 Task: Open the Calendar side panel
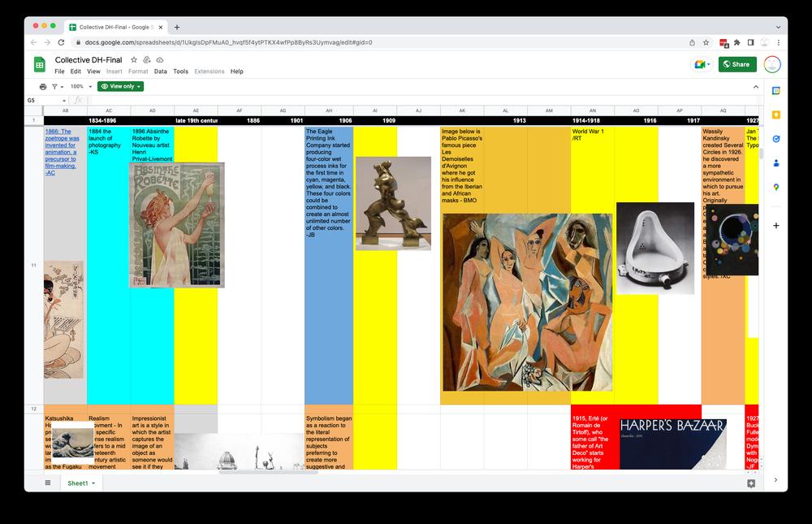tap(775, 91)
